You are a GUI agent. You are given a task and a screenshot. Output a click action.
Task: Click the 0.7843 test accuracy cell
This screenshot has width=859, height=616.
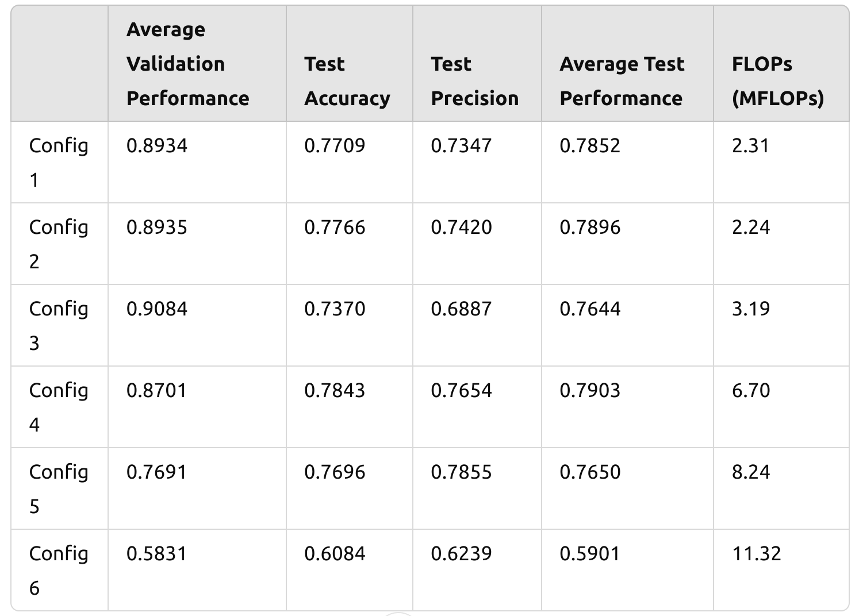click(x=335, y=391)
